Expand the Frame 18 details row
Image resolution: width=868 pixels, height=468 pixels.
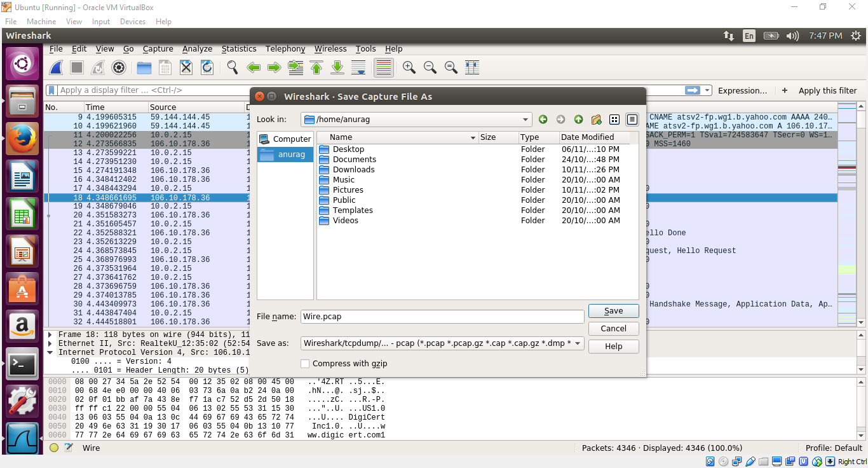click(x=50, y=334)
